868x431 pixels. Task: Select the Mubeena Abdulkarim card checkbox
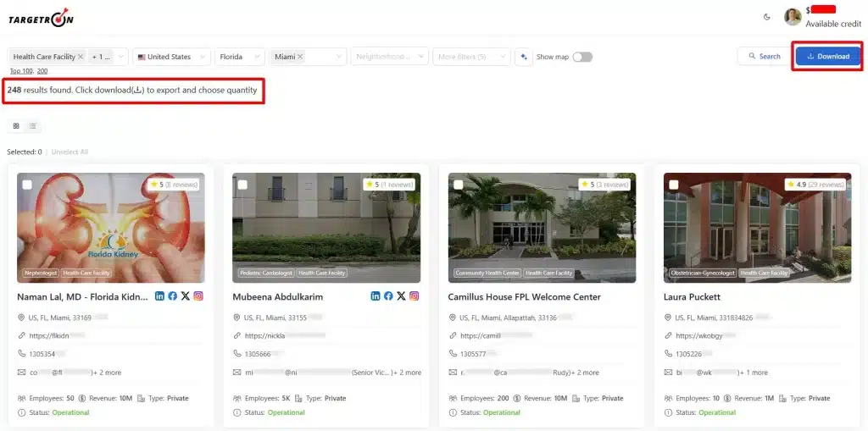[x=242, y=185]
